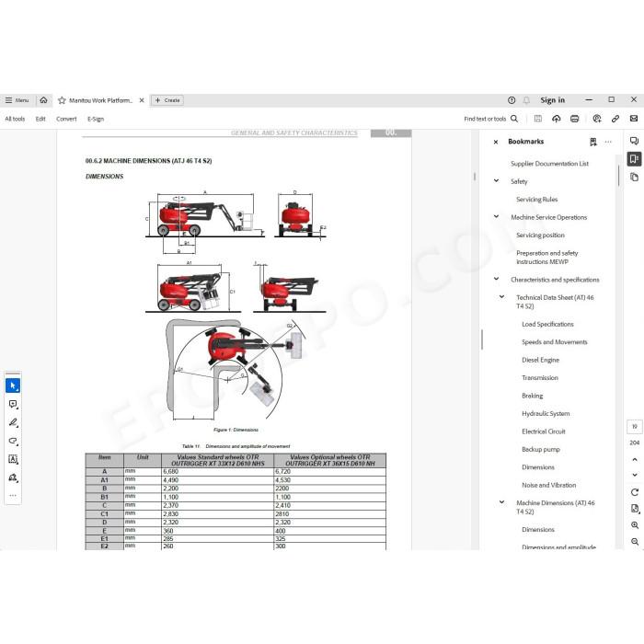
Task: Open Diesel Engine bookmark
Action: 540,360
